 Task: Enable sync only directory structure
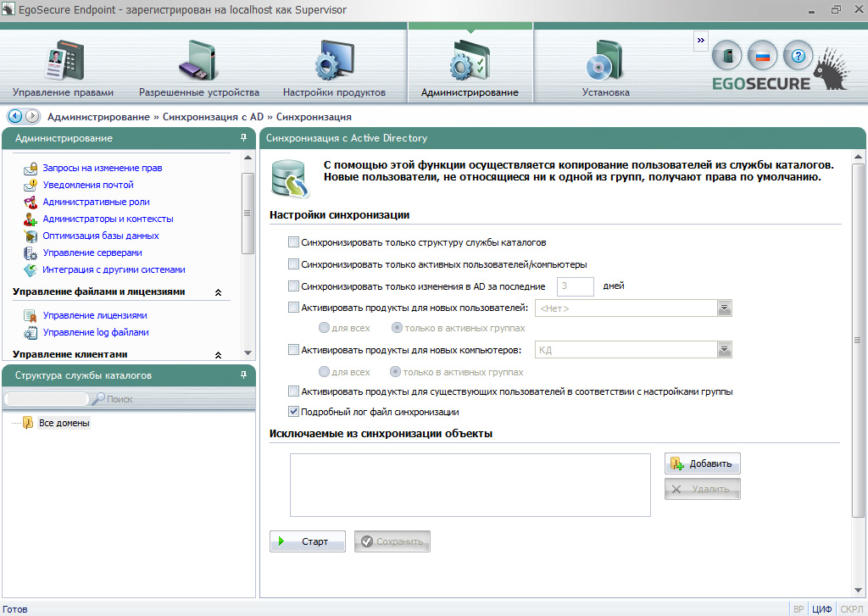click(x=293, y=241)
